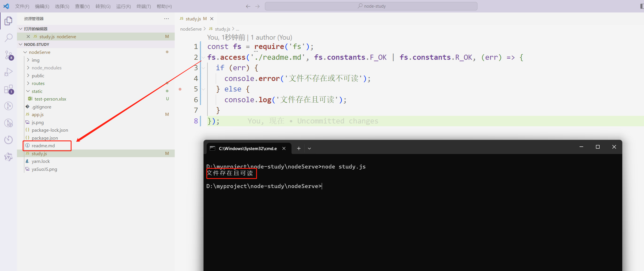644x271 pixels.
Task: Click the node-study command center search box
Action: tap(371, 6)
